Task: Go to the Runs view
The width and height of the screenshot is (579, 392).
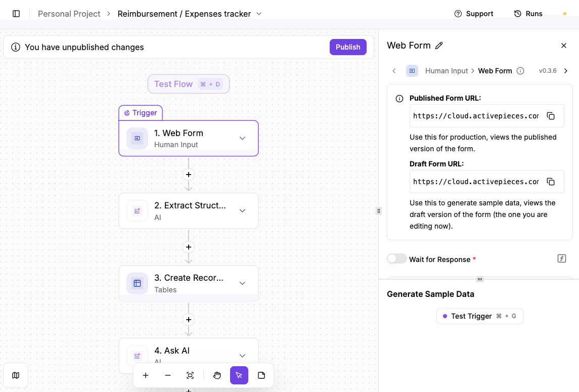Action: 528,14
